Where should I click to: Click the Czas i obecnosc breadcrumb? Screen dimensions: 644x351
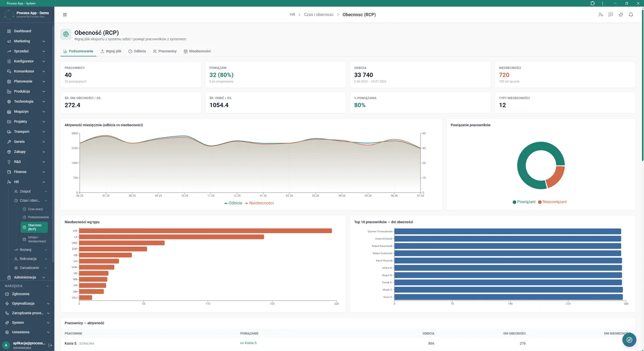319,15
